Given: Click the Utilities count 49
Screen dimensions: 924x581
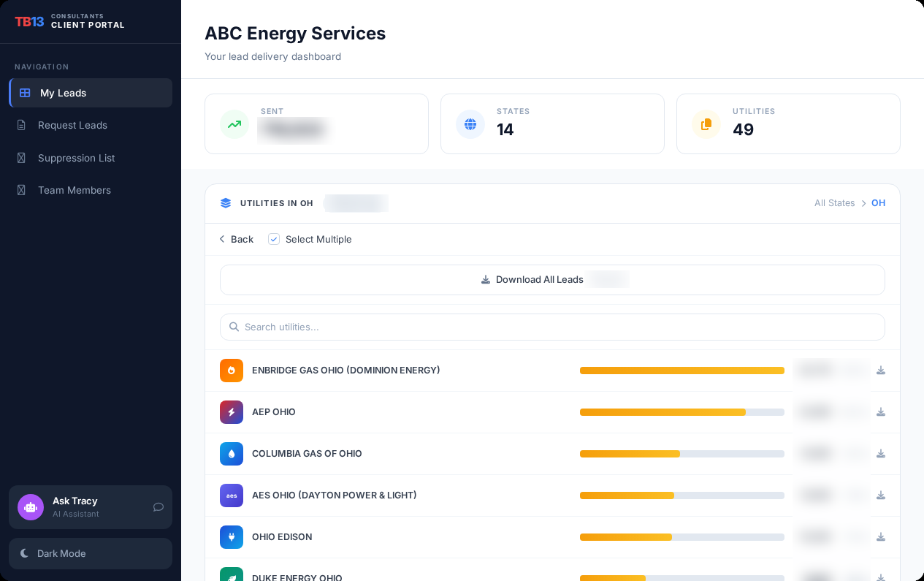Looking at the screenshot, I should [743, 129].
